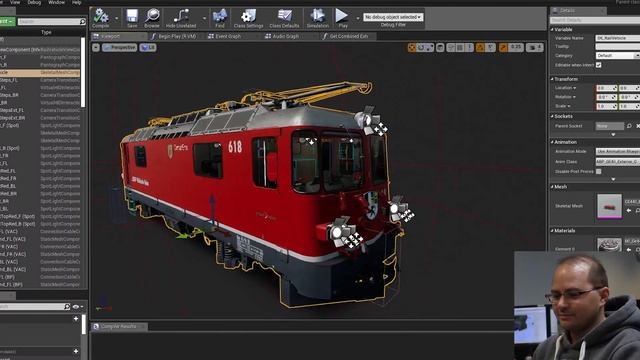Open the scale snap value 0.25

[516, 48]
